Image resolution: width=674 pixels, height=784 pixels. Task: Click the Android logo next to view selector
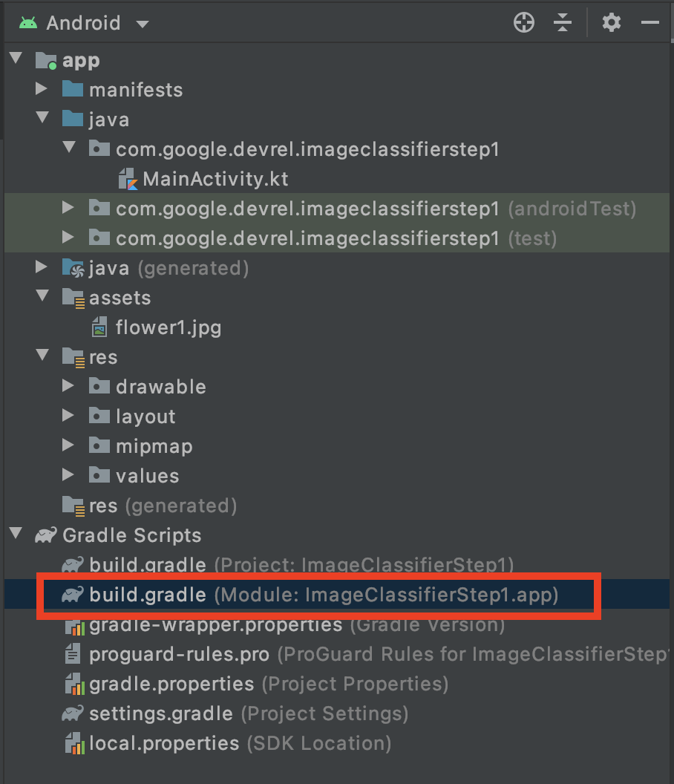click(x=28, y=22)
